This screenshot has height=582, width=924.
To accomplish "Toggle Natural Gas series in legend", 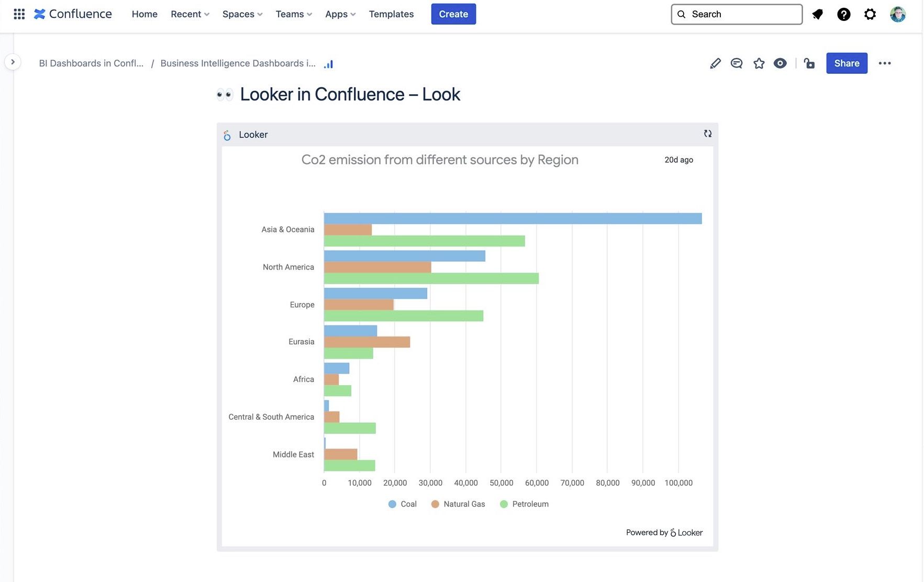I will 458,504.
